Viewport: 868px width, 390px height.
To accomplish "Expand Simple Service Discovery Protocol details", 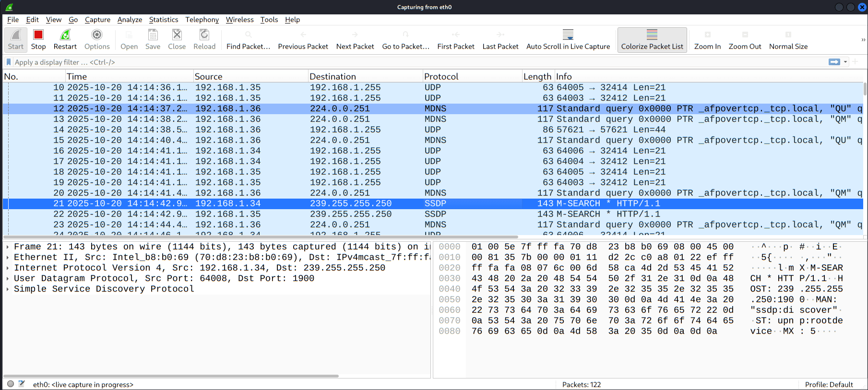I will 8,289.
